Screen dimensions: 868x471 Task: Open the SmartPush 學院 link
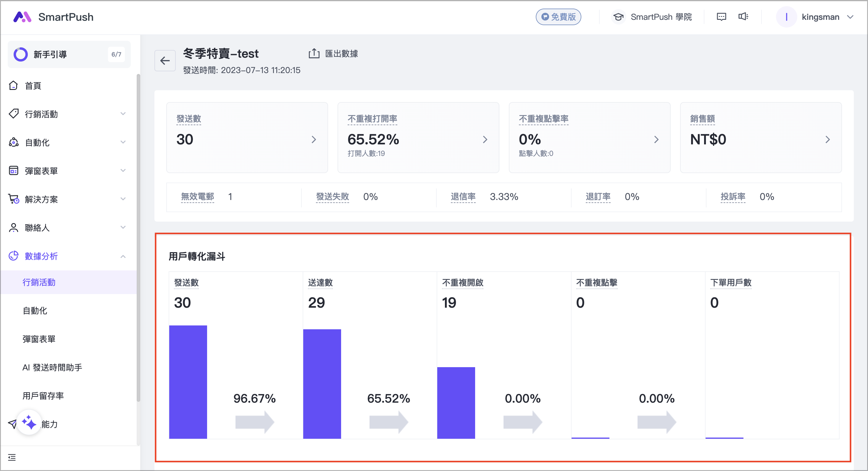tap(652, 17)
